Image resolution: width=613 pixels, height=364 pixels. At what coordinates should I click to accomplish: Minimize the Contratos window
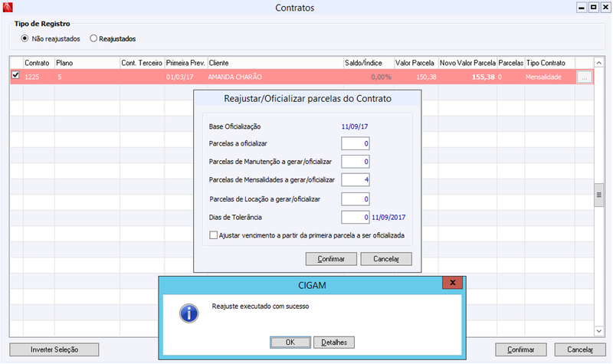(x=582, y=8)
